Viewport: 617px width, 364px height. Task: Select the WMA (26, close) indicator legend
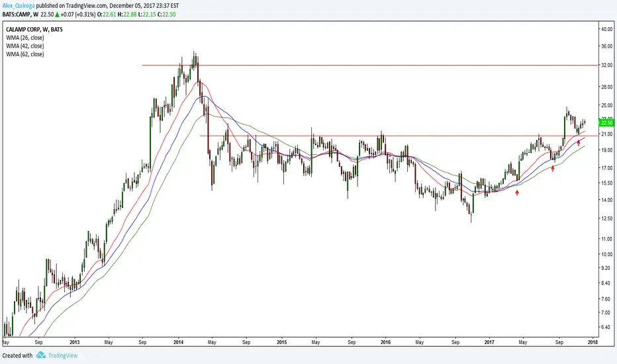[x=24, y=38]
